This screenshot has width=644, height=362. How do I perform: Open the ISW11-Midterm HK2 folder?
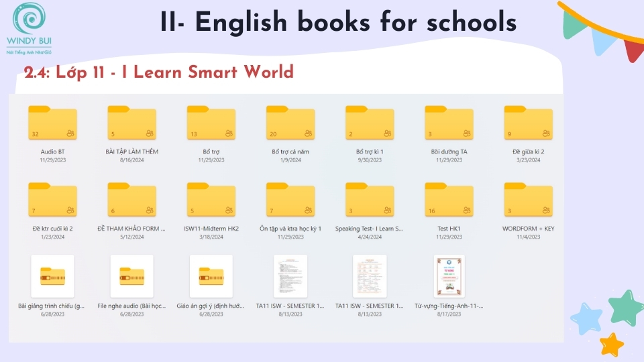pos(211,200)
